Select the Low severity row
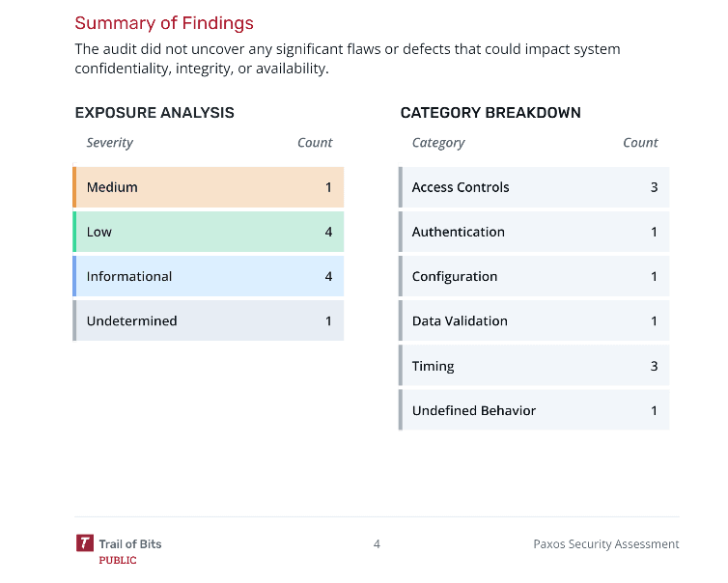728x583 pixels. tap(209, 232)
